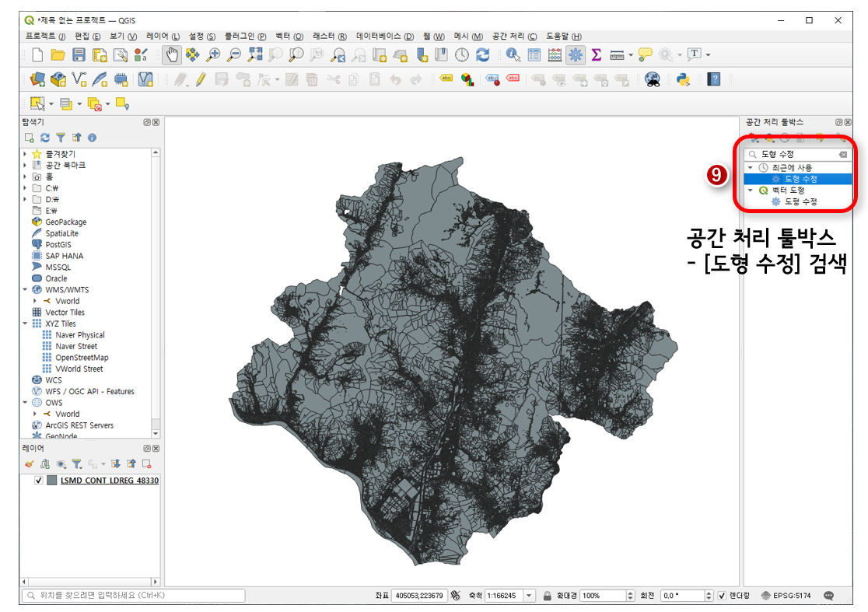Click Browser panel vertical scrollbar down arrow
The height and width of the screenshot is (612, 868).
click(x=156, y=433)
